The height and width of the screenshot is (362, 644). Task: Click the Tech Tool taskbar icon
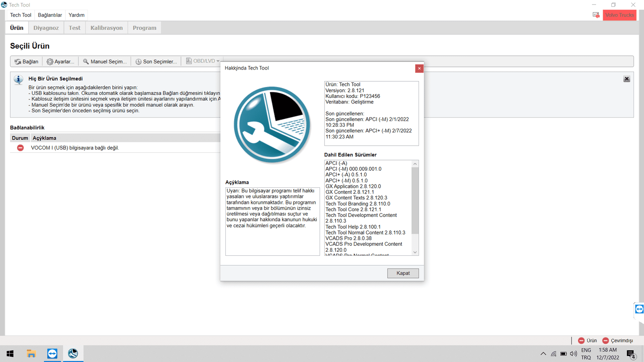click(73, 354)
